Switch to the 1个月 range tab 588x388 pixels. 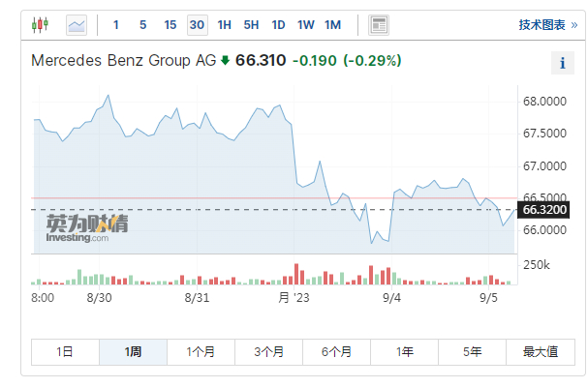(201, 352)
